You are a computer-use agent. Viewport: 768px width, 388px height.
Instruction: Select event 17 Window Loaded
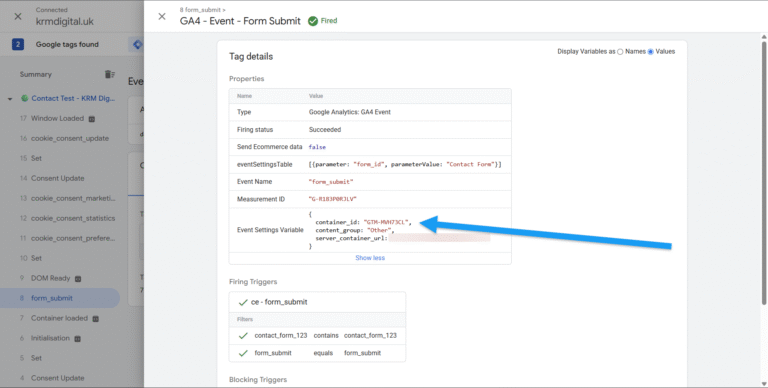(57, 119)
